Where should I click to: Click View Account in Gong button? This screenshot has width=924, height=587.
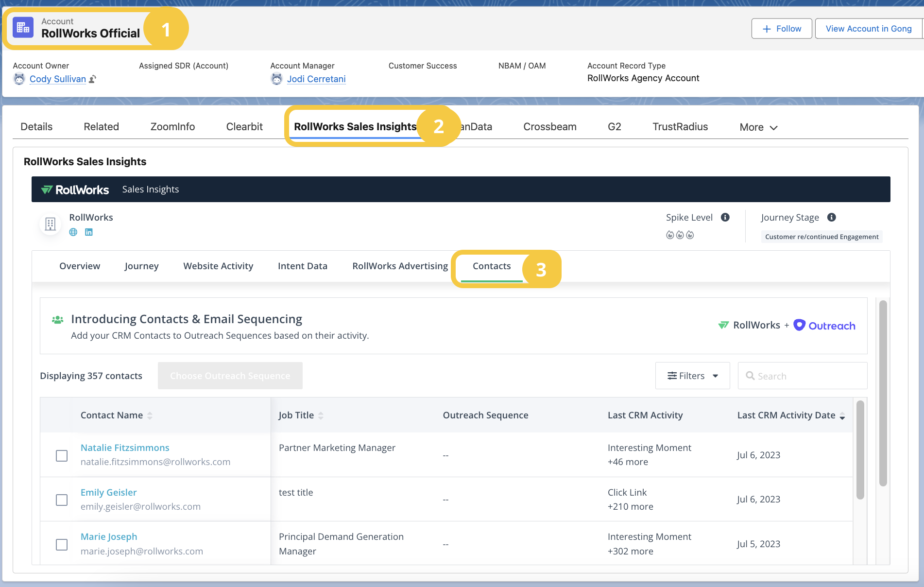click(868, 29)
